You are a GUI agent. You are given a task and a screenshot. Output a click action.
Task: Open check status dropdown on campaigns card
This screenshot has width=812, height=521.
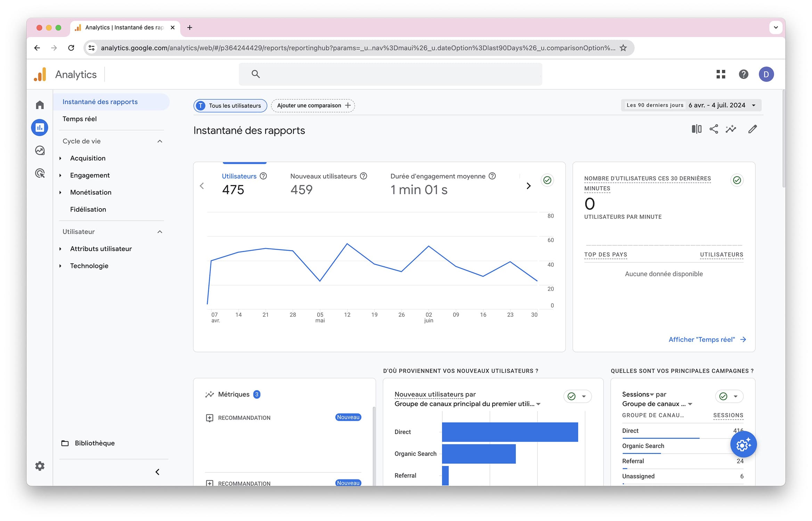[729, 396]
